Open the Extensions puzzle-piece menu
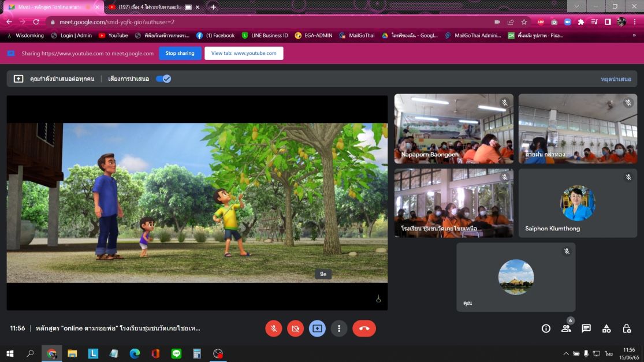 point(580,22)
